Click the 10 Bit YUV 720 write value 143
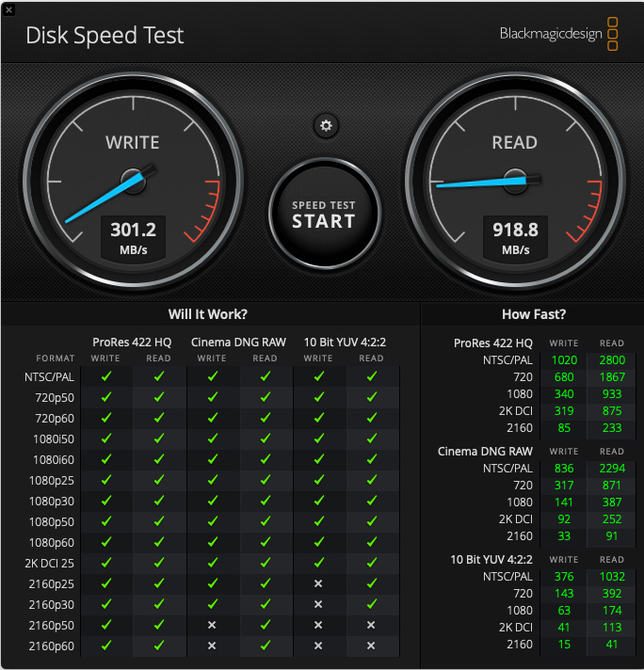644x670 pixels. point(564,594)
